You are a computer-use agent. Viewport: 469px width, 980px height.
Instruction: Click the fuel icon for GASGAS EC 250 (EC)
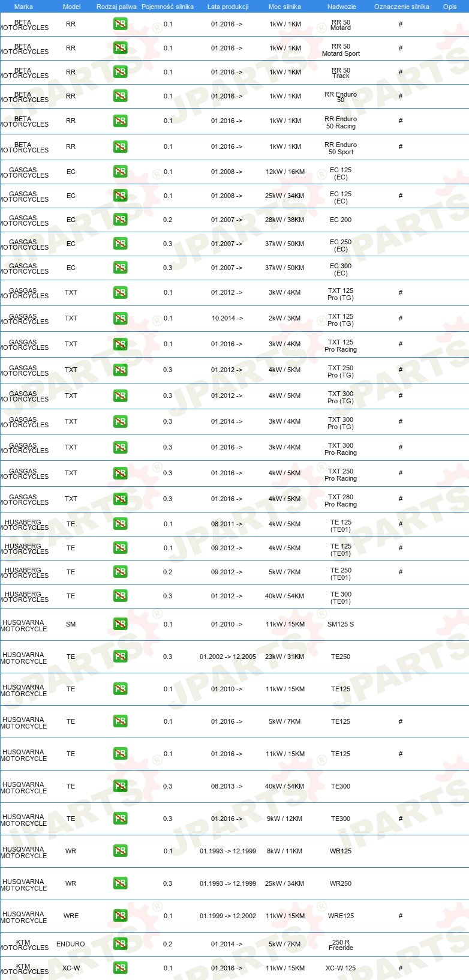tap(121, 244)
